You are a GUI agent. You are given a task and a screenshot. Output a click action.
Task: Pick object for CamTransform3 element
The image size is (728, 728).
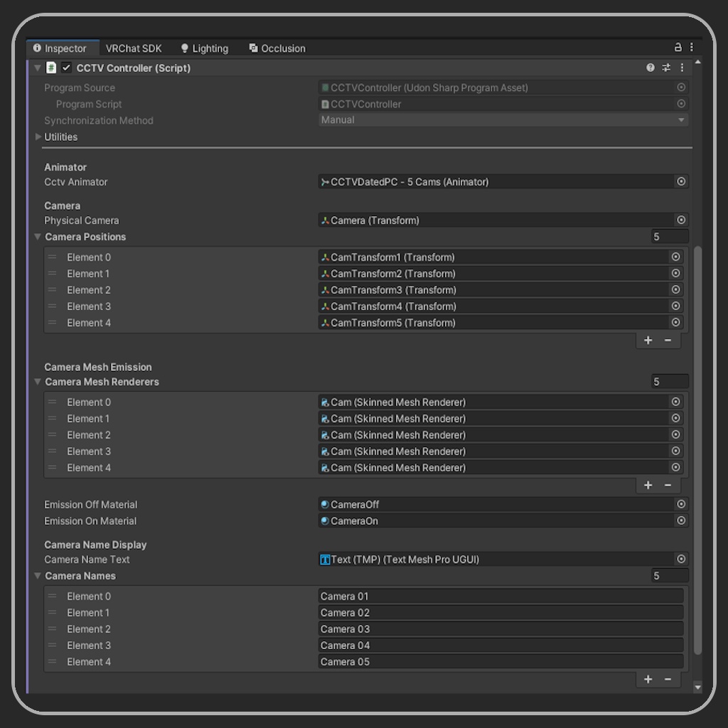[x=676, y=290]
